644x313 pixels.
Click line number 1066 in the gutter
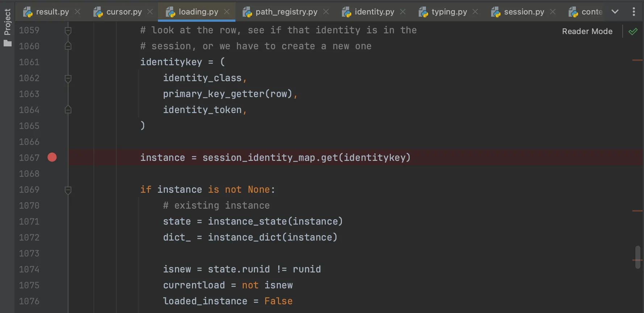(x=29, y=142)
